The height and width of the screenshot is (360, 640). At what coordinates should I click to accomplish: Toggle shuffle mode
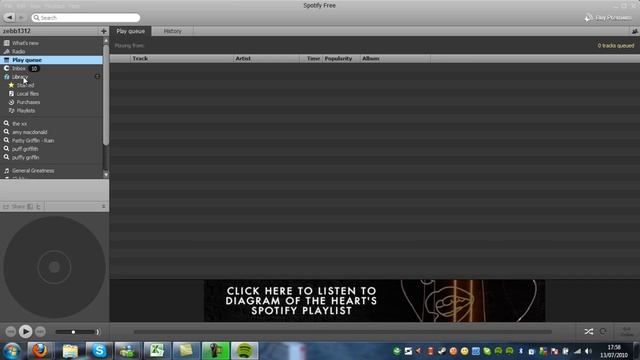pos(589,332)
